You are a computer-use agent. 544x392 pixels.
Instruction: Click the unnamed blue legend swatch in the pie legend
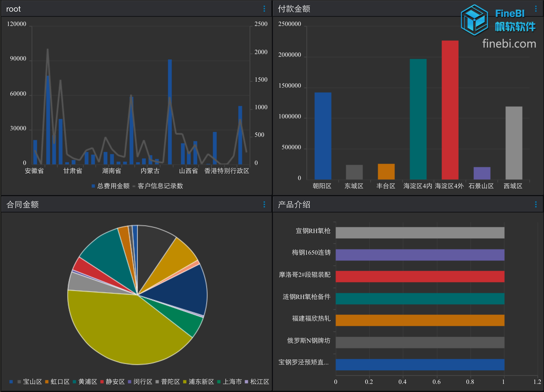[11, 382]
